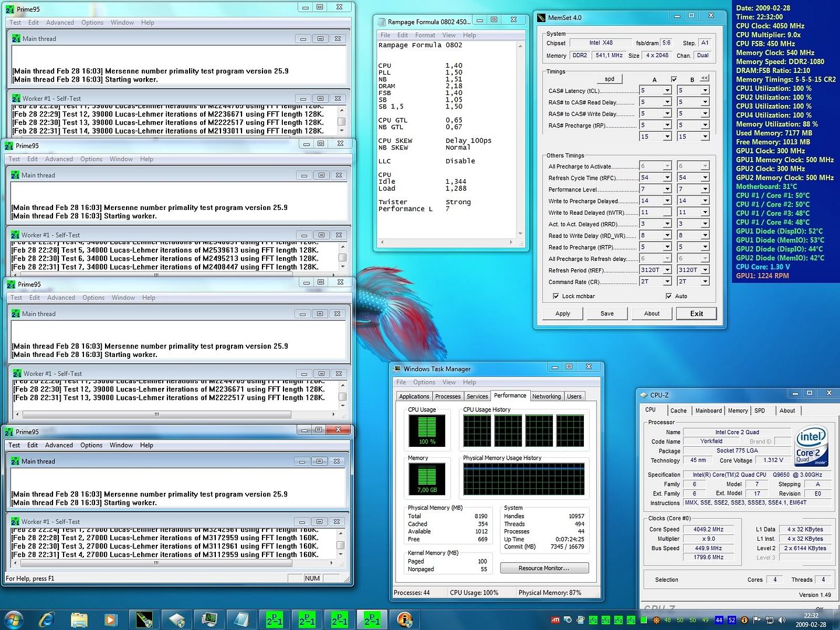Switch to Notepad via its taskbar icon
Viewport: 840px width, 630px height.
coord(242,619)
